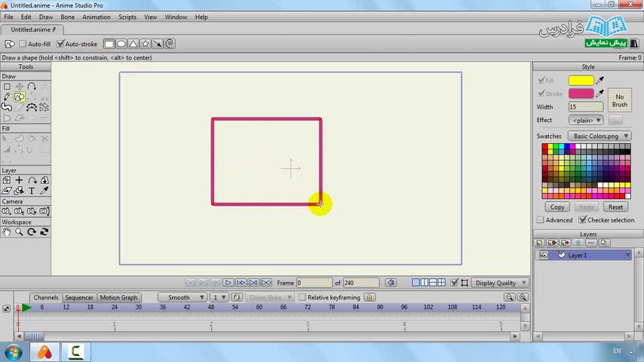Open the Windows Start button

coord(13,352)
